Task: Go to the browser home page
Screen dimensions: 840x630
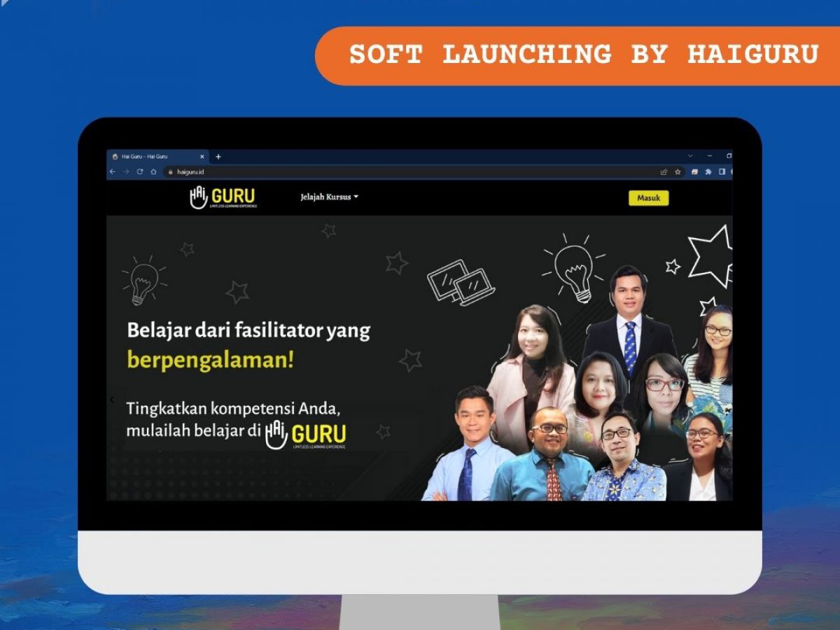Action: coord(153,171)
